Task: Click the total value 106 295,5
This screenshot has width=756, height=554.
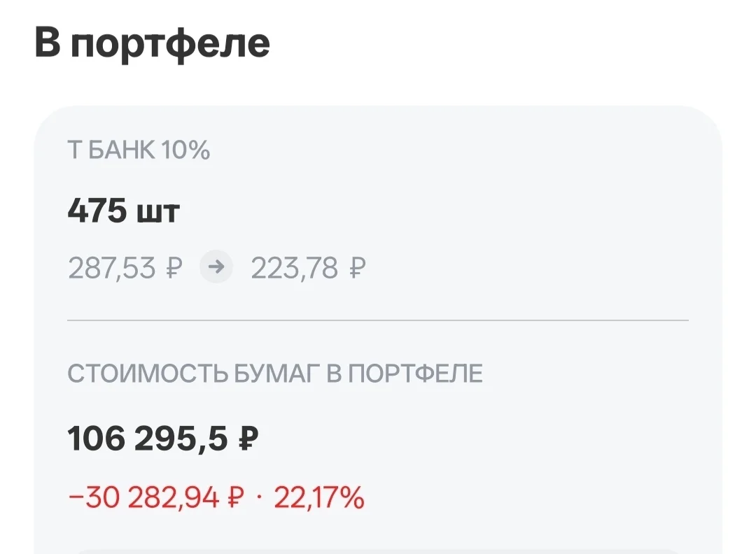Action: (147, 439)
